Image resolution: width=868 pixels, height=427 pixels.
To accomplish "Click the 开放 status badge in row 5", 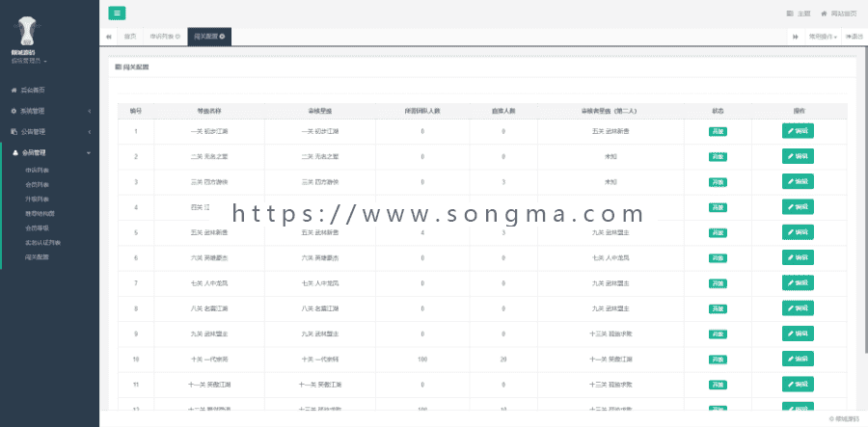I will (x=718, y=233).
